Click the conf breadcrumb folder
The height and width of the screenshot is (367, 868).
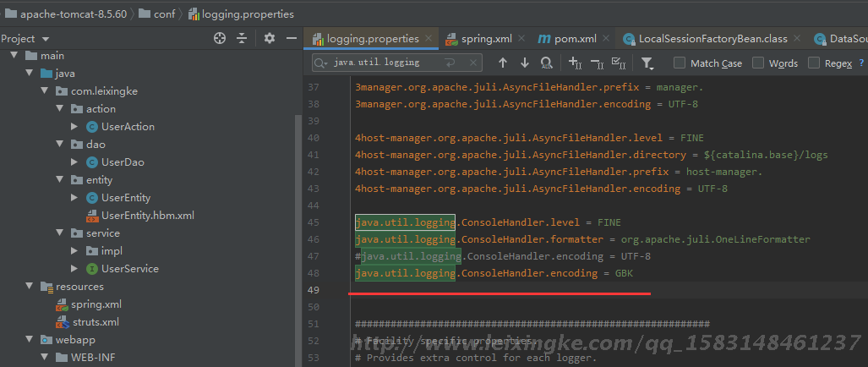pos(163,14)
